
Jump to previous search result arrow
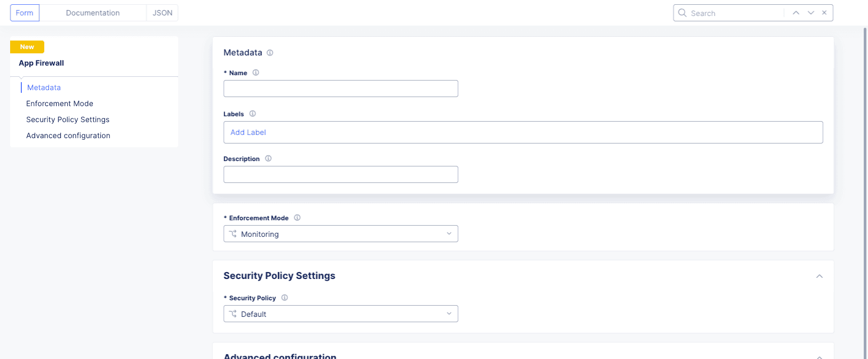pyautogui.click(x=795, y=13)
